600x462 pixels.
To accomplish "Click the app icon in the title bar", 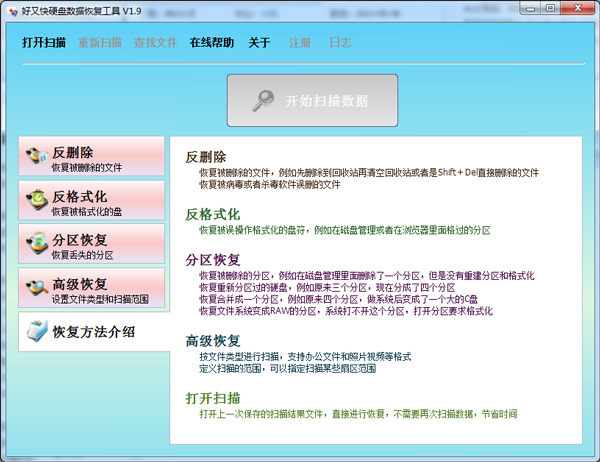I will 13,11.
